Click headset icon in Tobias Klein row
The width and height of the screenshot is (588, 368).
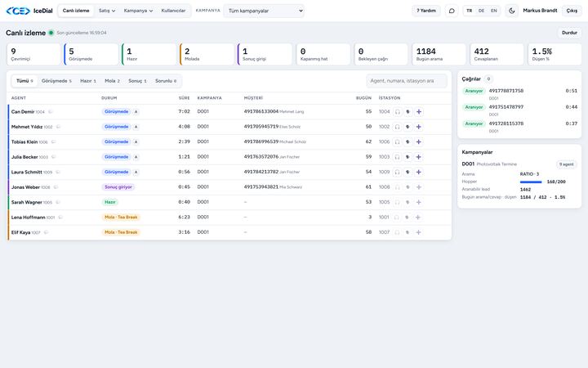397,142
